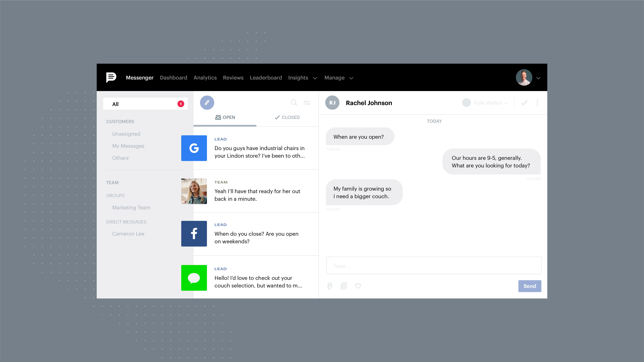The image size is (644, 362).
Task: Send the typed message
Action: click(x=530, y=286)
